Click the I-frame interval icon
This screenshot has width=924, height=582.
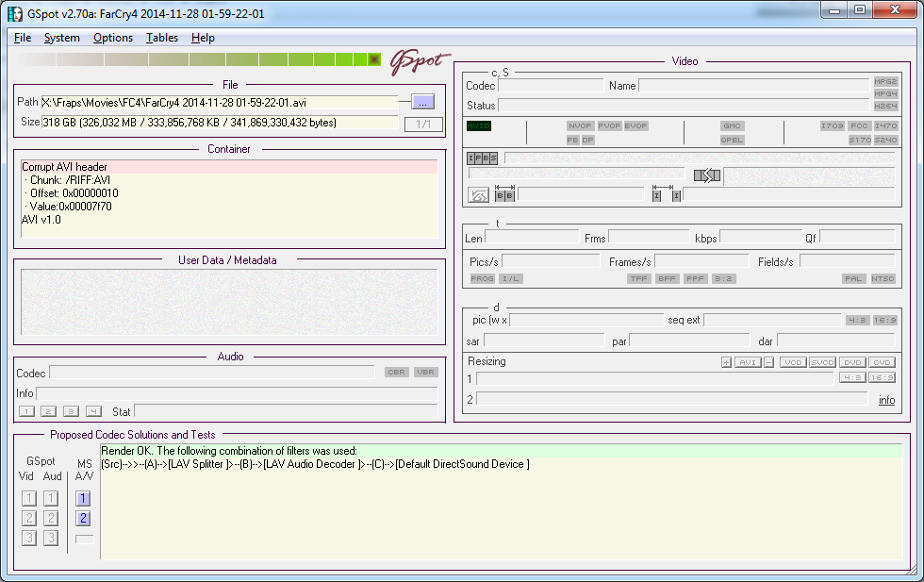[667, 193]
